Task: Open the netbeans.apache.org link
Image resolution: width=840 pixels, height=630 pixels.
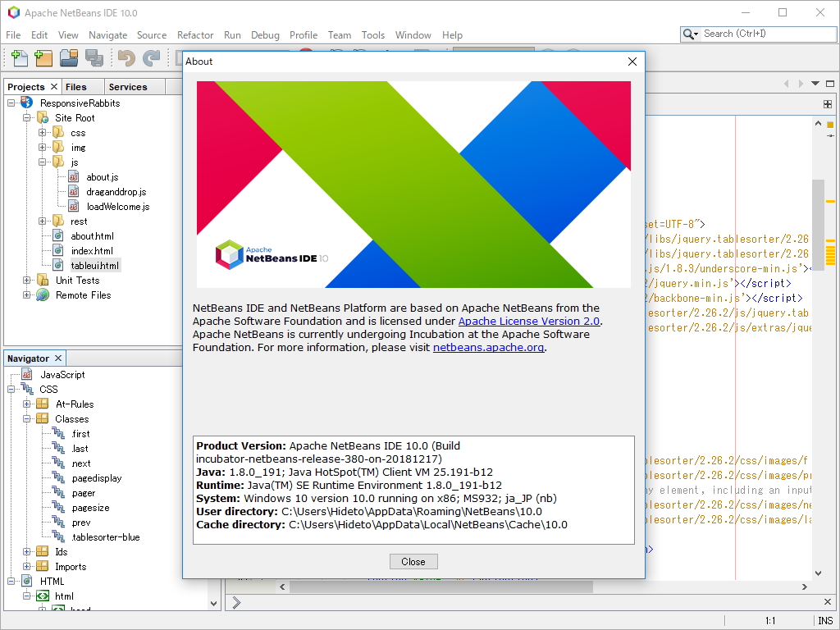Action: (x=488, y=347)
